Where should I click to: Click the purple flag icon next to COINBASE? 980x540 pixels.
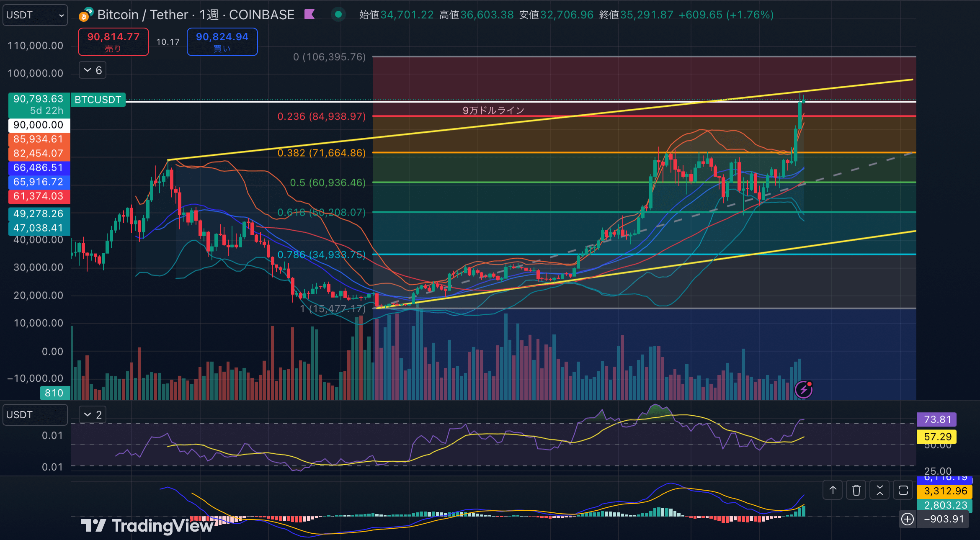[x=309, y=15]
